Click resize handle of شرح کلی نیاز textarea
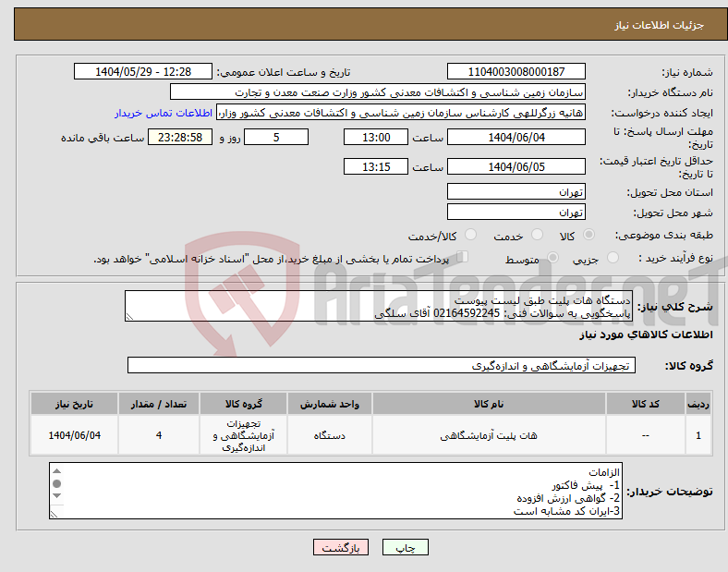This screenshot has height=572, width=728. [129, 317]
